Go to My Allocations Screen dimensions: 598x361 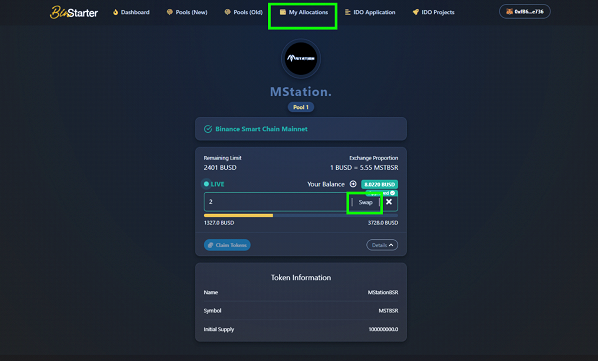pos(304,12)
